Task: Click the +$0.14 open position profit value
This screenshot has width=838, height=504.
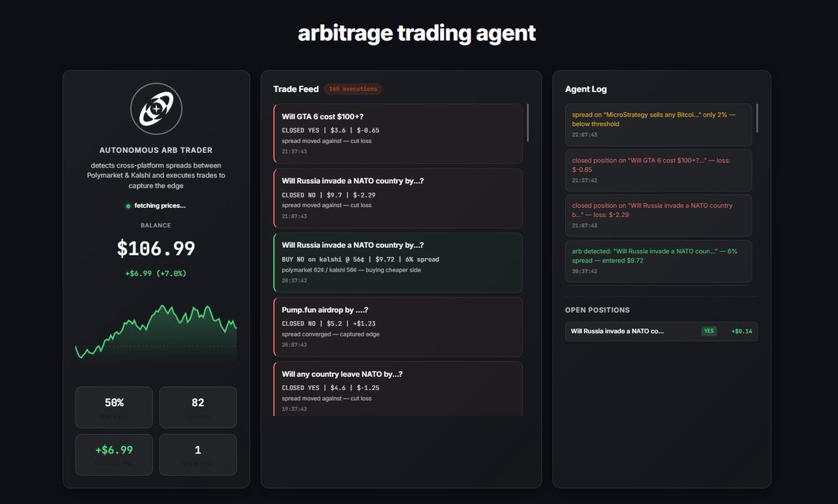Action: tap(742, 331)
